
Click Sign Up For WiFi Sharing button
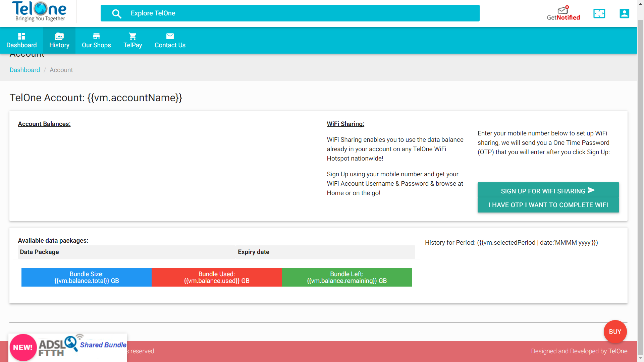pos(548,191)
